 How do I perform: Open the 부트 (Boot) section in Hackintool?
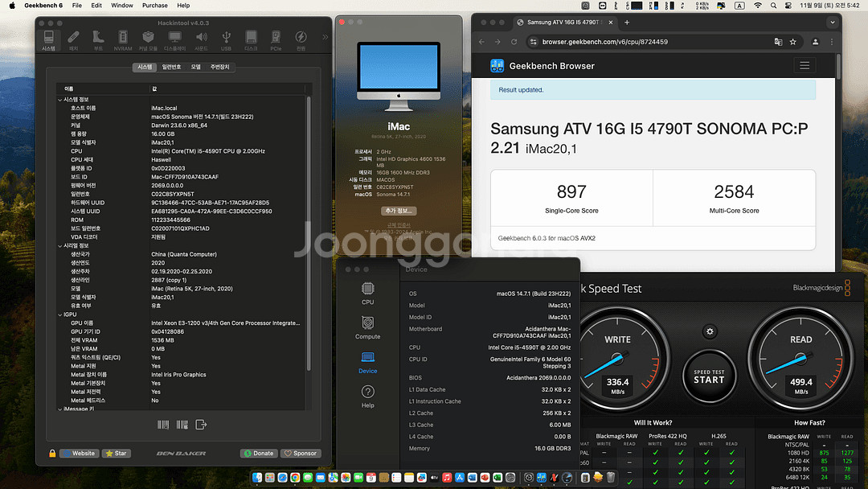(x=98, y=41)
